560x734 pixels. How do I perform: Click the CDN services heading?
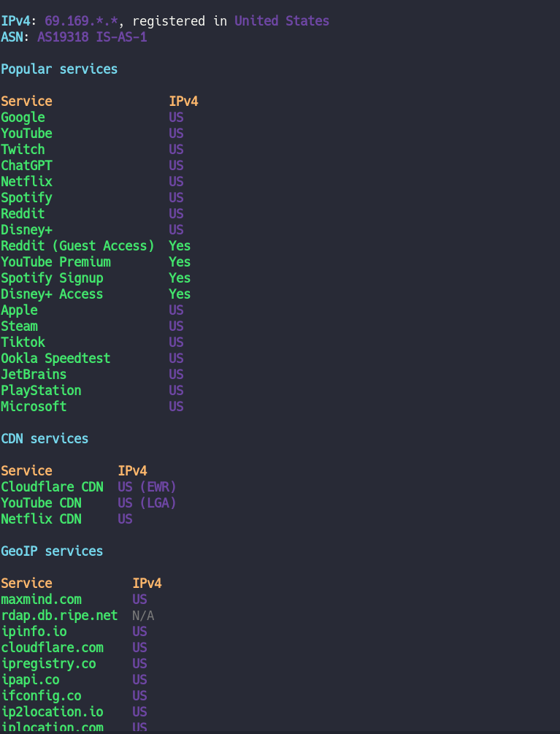pos(45,439)
